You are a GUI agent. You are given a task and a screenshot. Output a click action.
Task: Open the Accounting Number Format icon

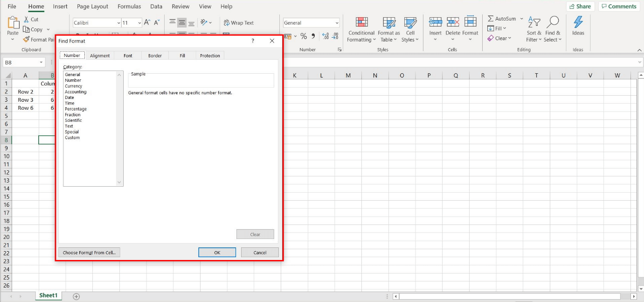[288, 36]
